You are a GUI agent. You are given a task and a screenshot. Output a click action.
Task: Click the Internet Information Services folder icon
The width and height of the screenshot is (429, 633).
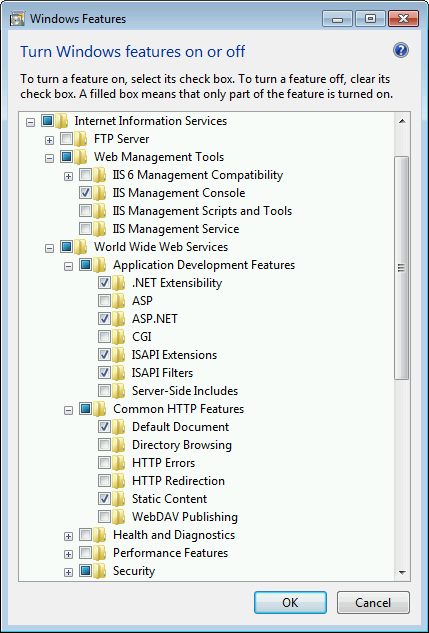coord(61,121)
